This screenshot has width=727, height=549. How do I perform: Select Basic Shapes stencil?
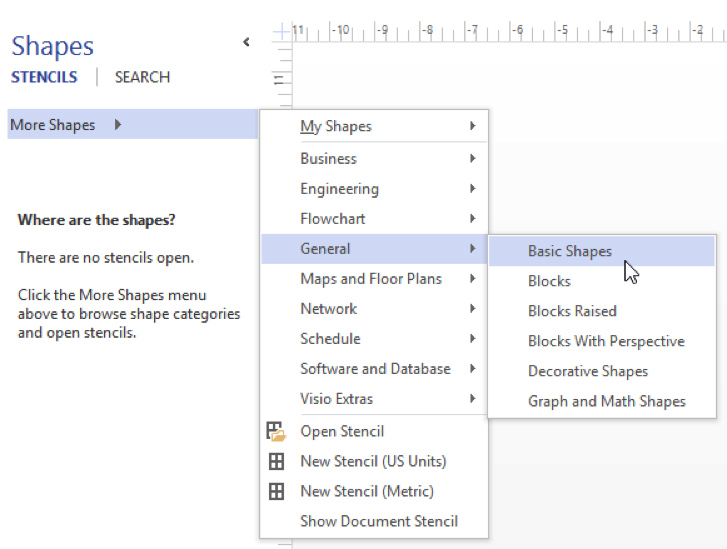point(570,251)
